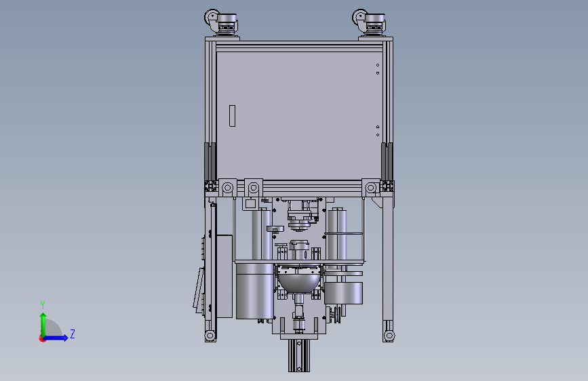Select the hemispherical bowl in the lower assembly

tap(299, 283)
